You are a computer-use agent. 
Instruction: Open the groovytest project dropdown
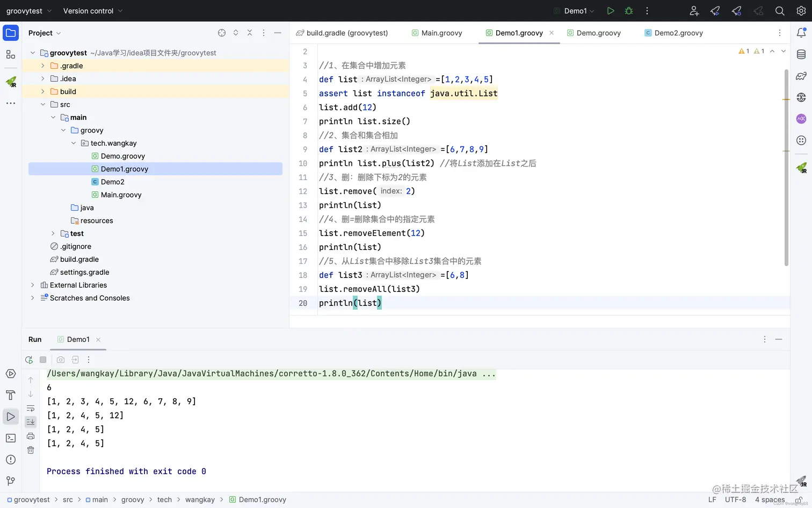(x=29, y=11)
